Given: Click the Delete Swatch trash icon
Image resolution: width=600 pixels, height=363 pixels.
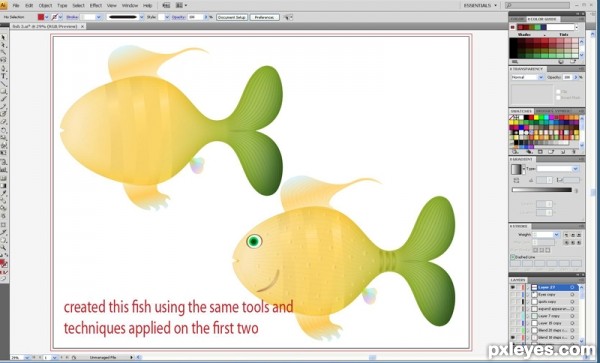Looking at the screenshot, I should 574,152.
